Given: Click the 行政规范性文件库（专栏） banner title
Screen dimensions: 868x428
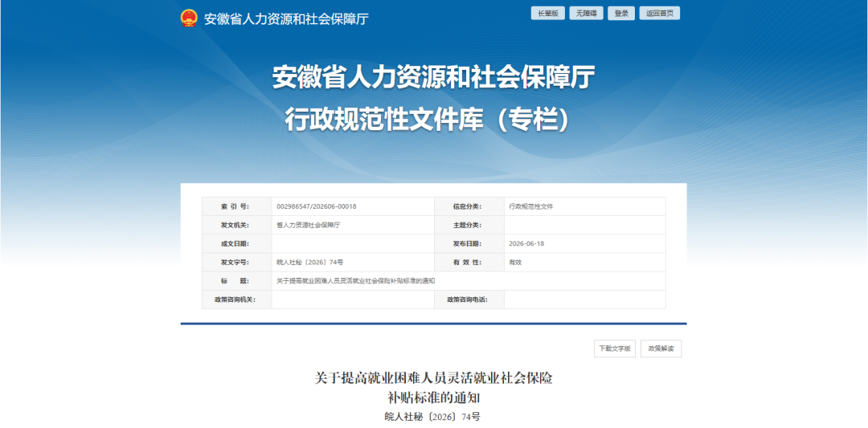Looking at the screenshot, I should (428, 120).
